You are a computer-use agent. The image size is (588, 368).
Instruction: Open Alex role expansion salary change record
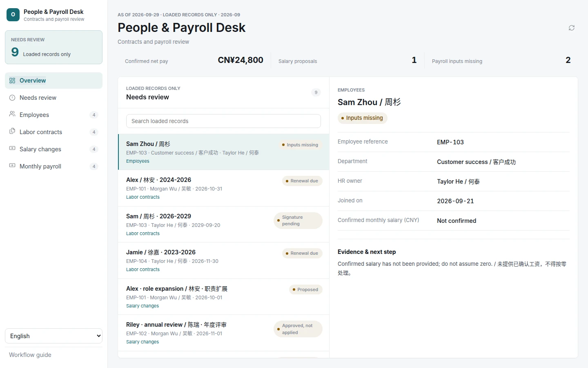223,297
